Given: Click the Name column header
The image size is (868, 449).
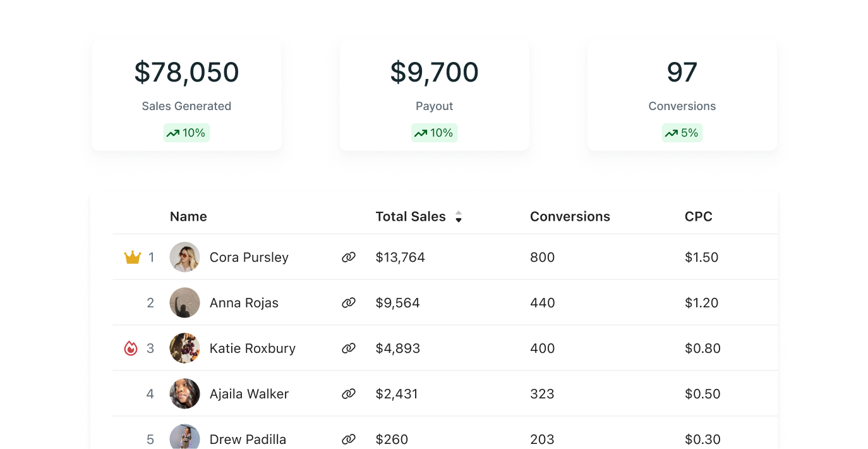Looking at the screenshot, I should tap(188, 217).
